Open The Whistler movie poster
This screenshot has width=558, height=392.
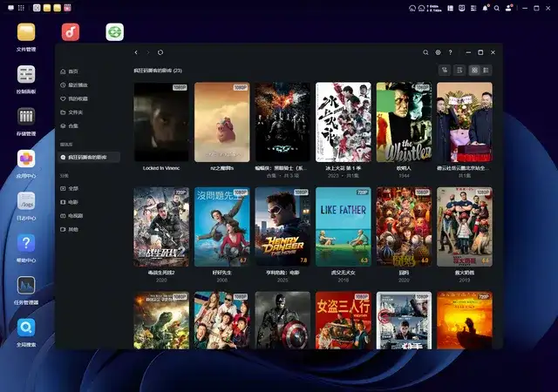(404, 122)
